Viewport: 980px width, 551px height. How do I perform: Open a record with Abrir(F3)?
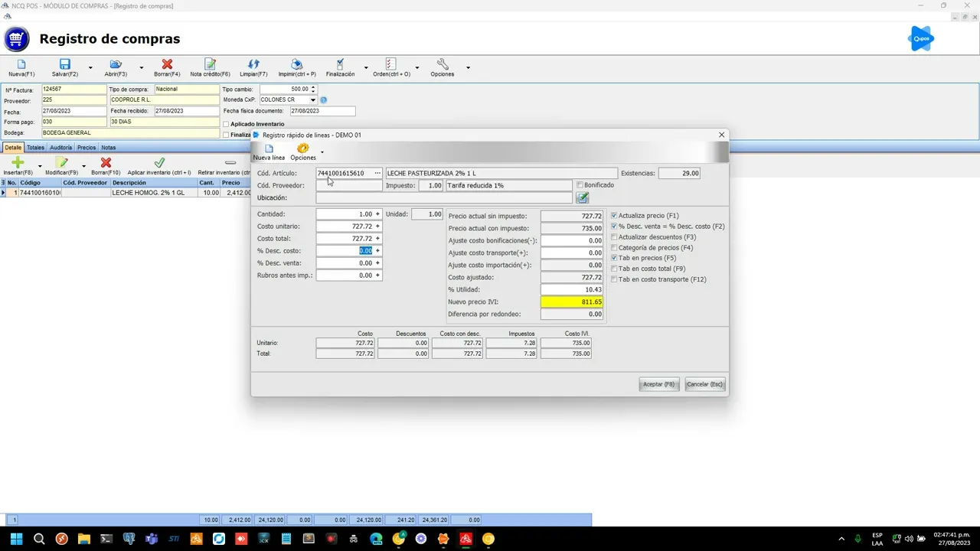click(116, 68)
